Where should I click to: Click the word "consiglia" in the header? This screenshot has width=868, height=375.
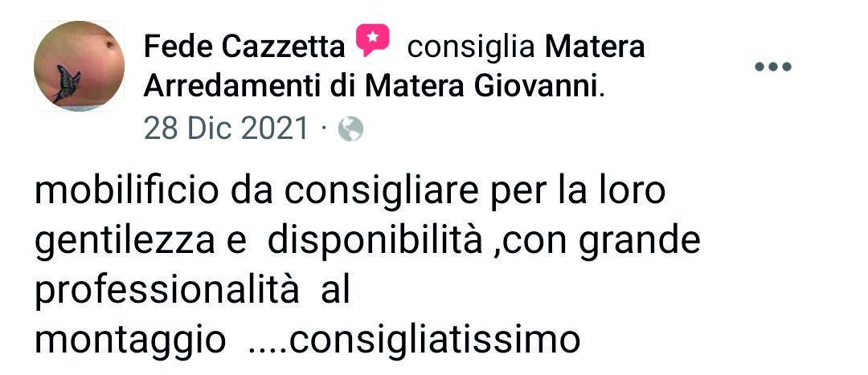(471, 47)
